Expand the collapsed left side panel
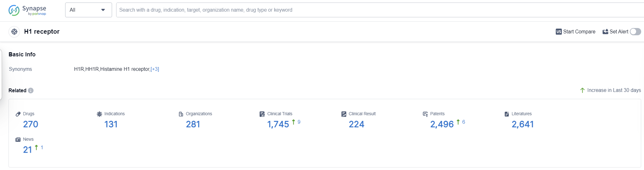The width and height of the screenshot is (644, 170). click(x=1, y=74)
